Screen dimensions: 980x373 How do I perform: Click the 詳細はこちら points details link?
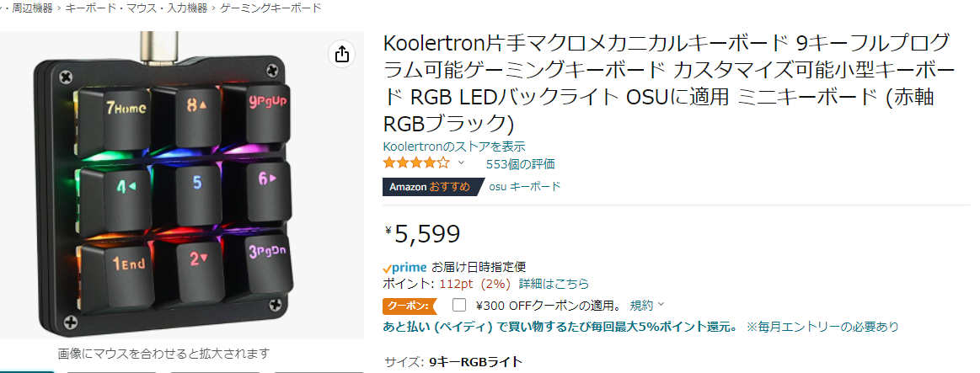554,284
